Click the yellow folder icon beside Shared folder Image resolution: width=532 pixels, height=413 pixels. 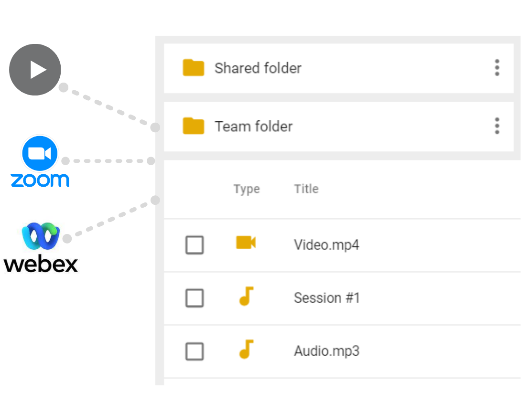click(194, 68)
